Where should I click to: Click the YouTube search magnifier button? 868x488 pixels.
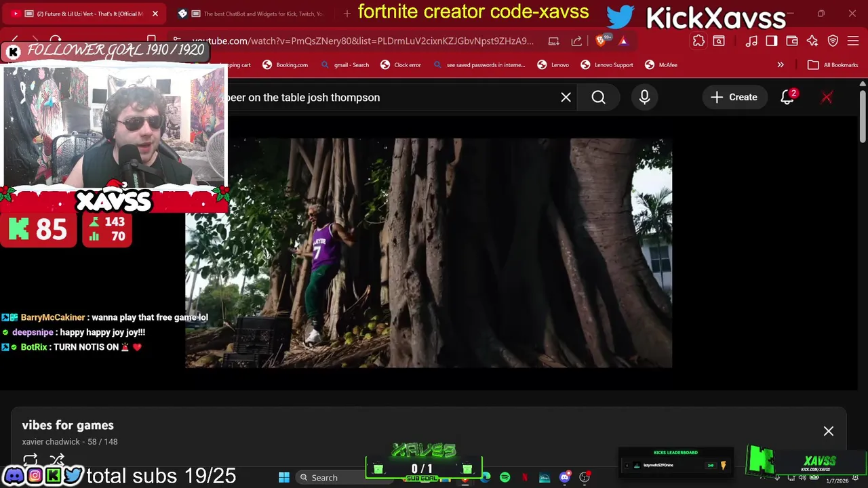click(598, 98)
